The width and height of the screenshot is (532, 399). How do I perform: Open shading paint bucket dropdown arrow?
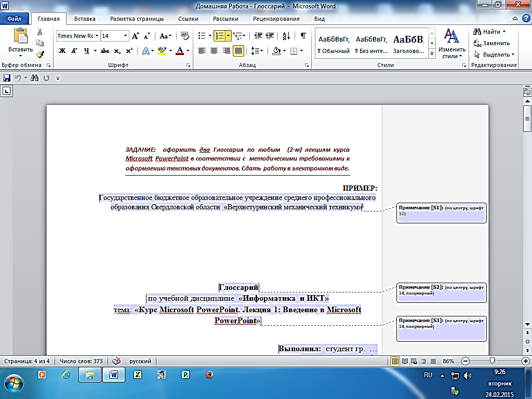click(284, 51)
